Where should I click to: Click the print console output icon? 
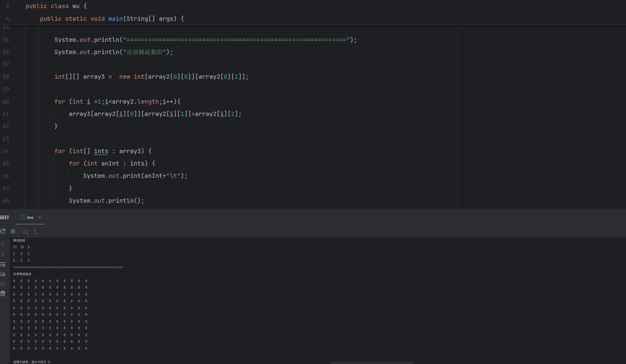[3, 284]
